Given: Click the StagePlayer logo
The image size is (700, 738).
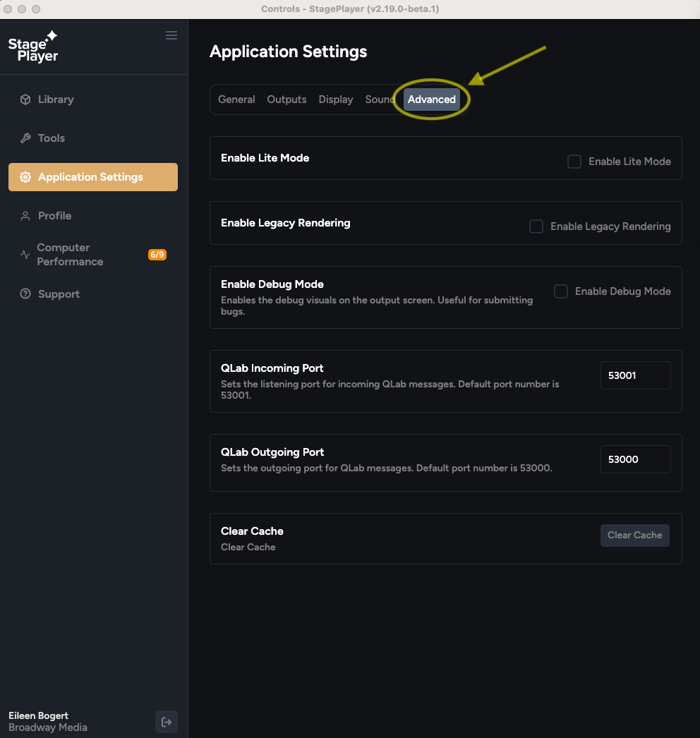Looking at the screenshot, I should pyautogui.click(x=33, y=47).
